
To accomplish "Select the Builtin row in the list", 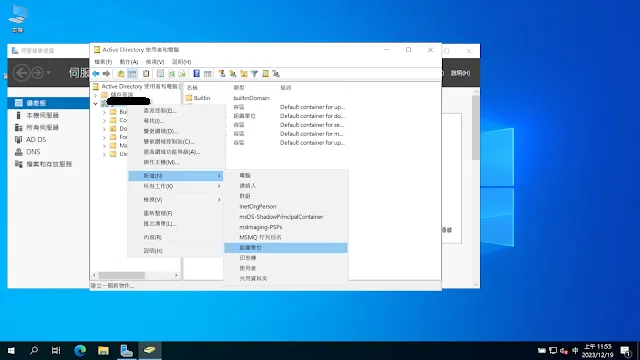I will pos(265,98).
